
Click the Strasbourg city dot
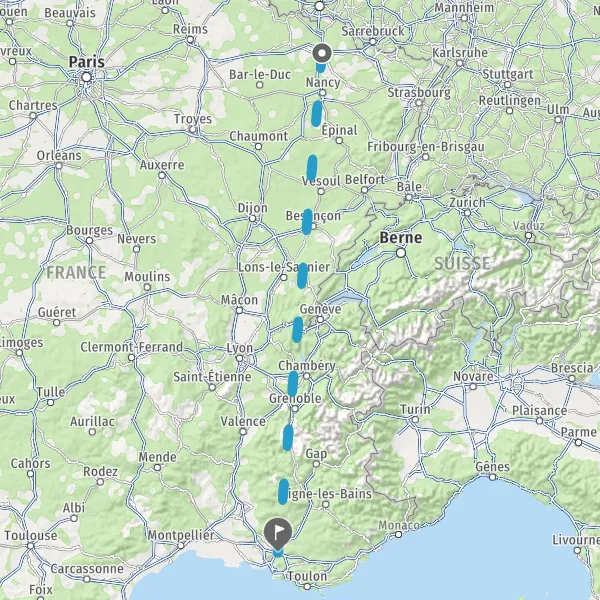pos(419,103)
